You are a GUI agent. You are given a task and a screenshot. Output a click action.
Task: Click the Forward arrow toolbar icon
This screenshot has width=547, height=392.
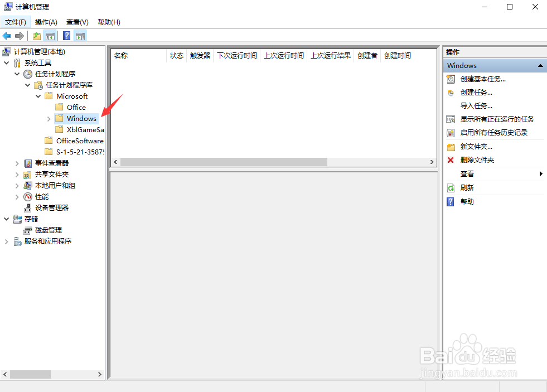click(x=20, y=36)
